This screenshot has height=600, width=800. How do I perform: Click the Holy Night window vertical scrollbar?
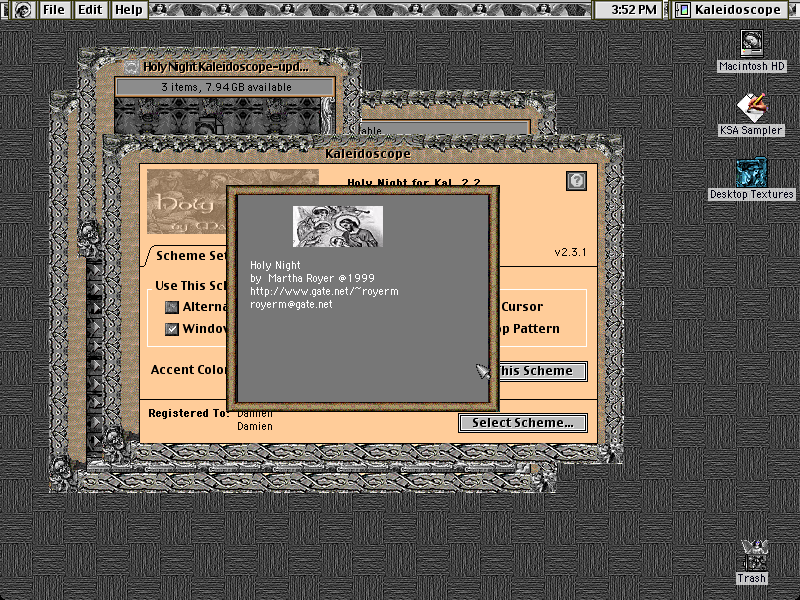(328, 115)
